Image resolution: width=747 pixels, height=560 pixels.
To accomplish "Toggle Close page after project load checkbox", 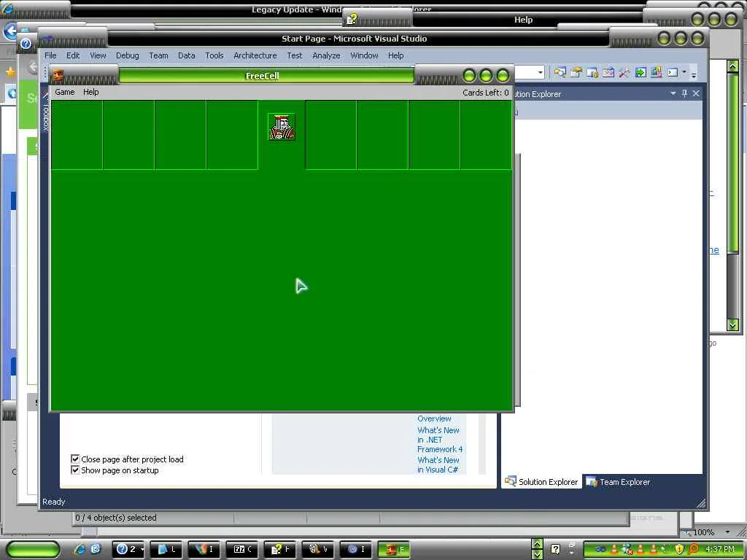I will 75,459.
